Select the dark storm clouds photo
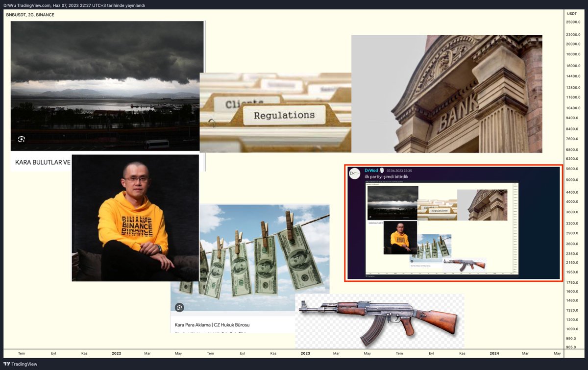This screenshot has height=370, width=588. coord(107,86)
